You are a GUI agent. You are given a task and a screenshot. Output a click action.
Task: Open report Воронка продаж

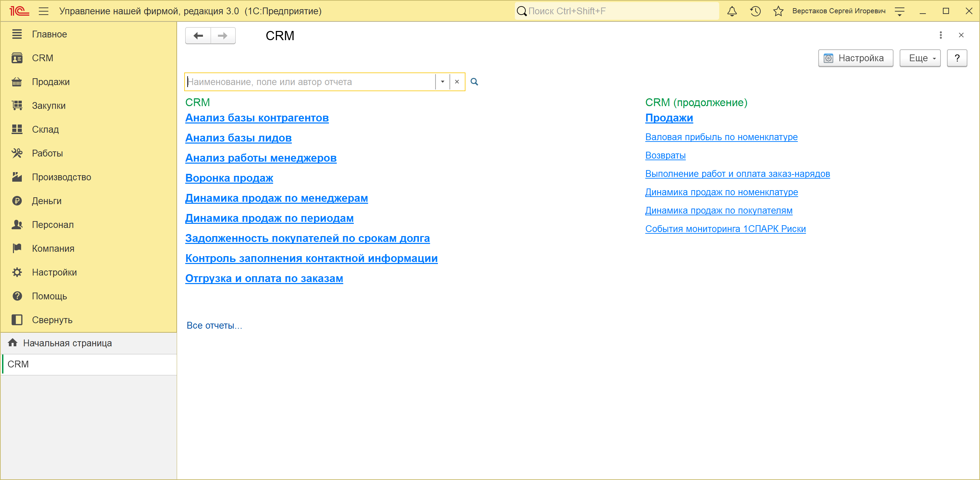coord(229,178)
